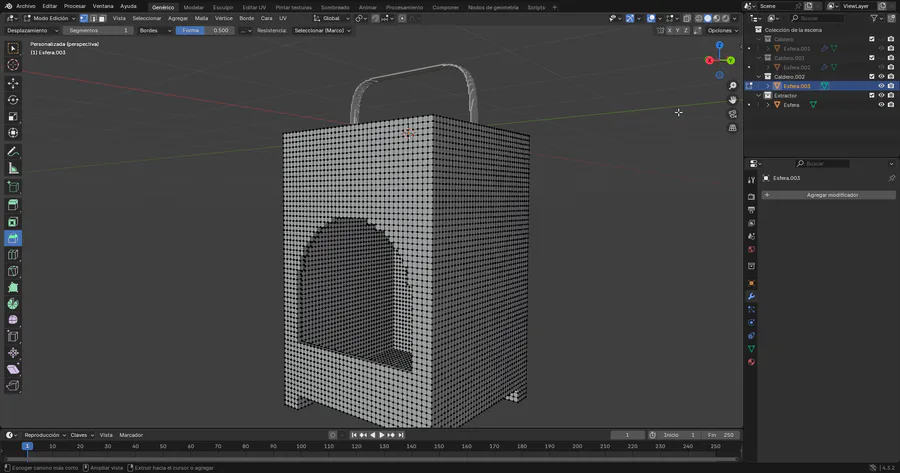The image size is (900, 473).
Task: Open the Modo Edición mode dropdown
Action: [x=52, y=18]
